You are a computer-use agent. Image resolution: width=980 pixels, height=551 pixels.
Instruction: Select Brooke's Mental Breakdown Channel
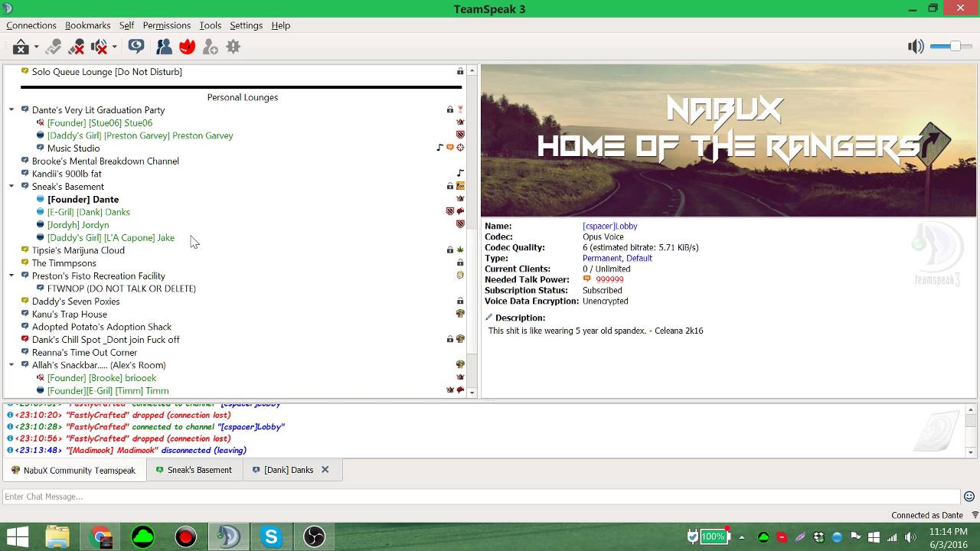point(106,161)
